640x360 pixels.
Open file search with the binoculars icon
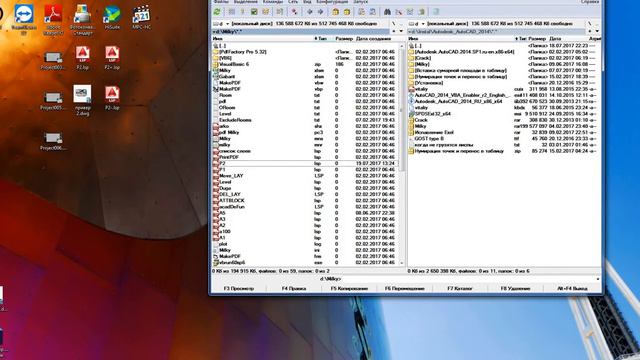click(x=387, y=12)
